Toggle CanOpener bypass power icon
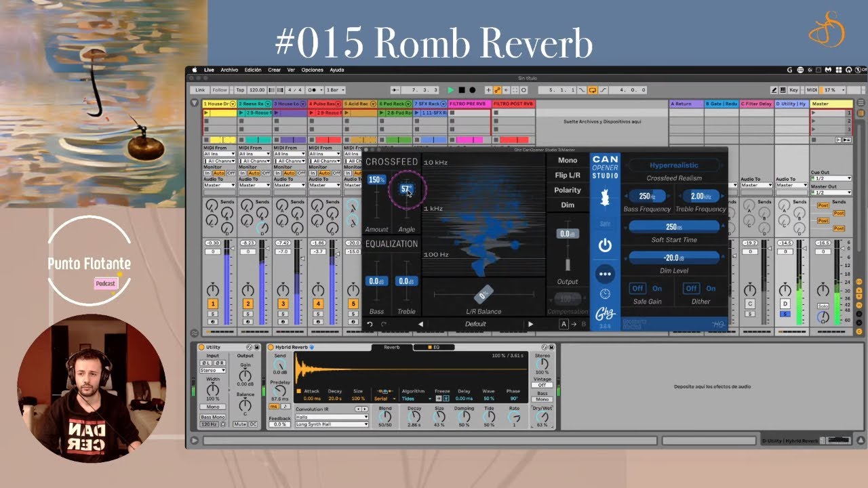The image size is (868, 488). (605, 245)
